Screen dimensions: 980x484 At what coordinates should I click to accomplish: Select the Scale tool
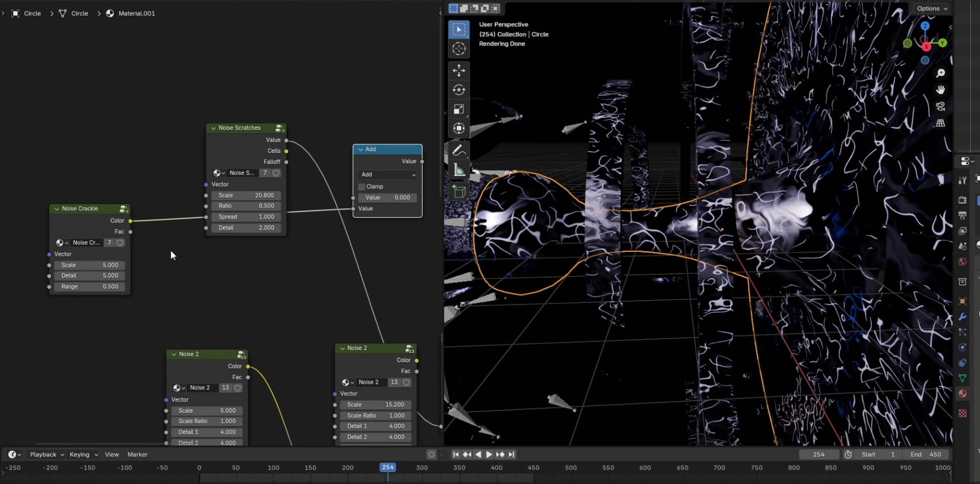point(458,109)
